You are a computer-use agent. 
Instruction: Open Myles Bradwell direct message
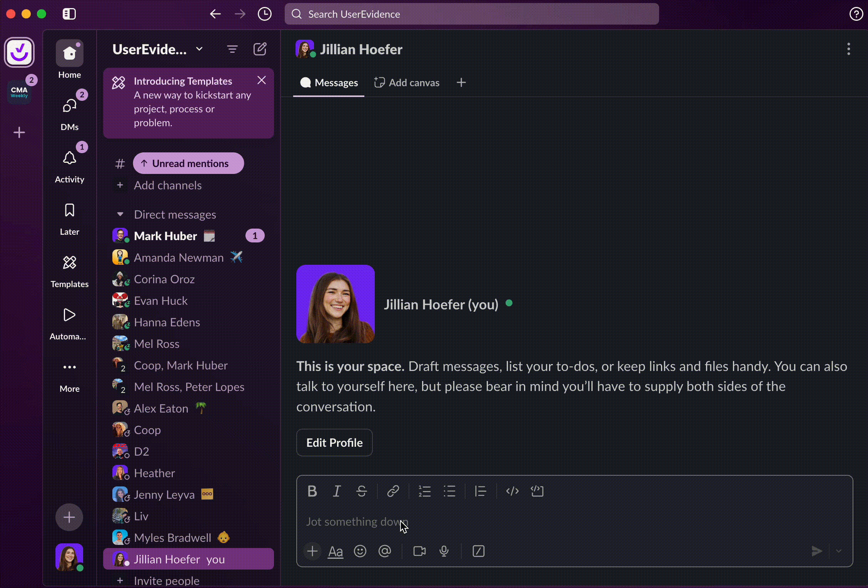189,538
